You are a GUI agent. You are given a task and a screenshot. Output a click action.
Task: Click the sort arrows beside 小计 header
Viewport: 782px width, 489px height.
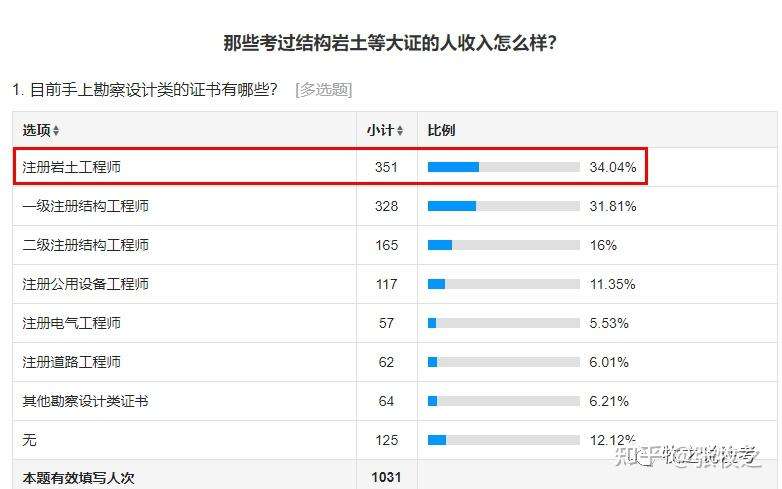click(x=400, y=131)
